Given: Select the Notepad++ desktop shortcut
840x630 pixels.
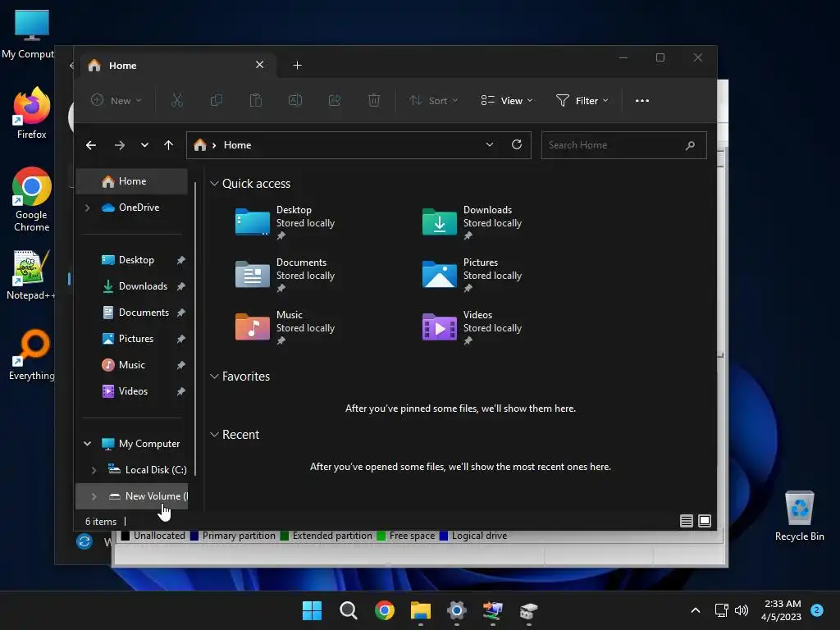Looking at the screenshot, I should point(30,275).
